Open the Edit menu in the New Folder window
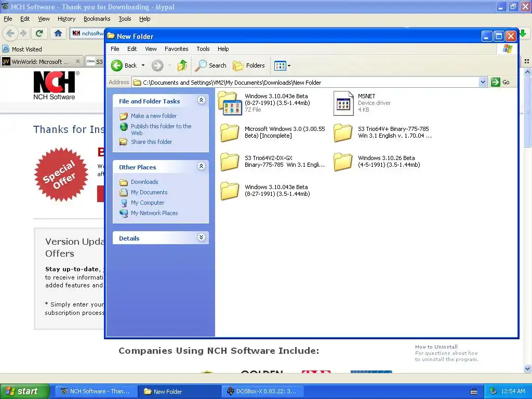 (132, 49)
